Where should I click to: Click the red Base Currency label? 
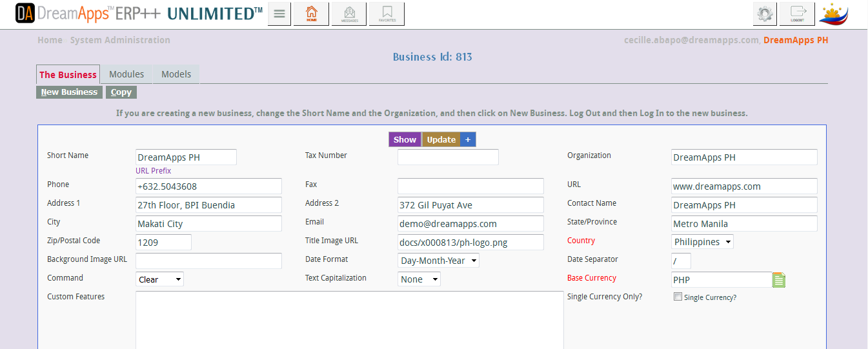coord(592,278)
